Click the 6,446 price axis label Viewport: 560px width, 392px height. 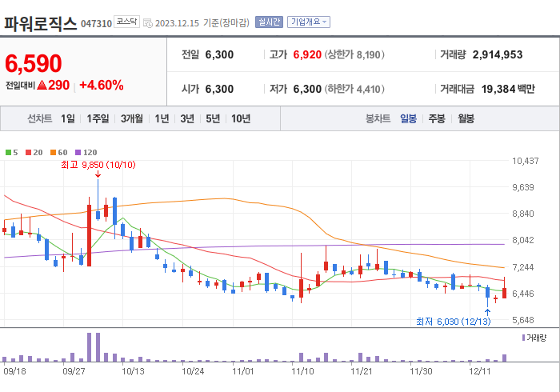523,294
